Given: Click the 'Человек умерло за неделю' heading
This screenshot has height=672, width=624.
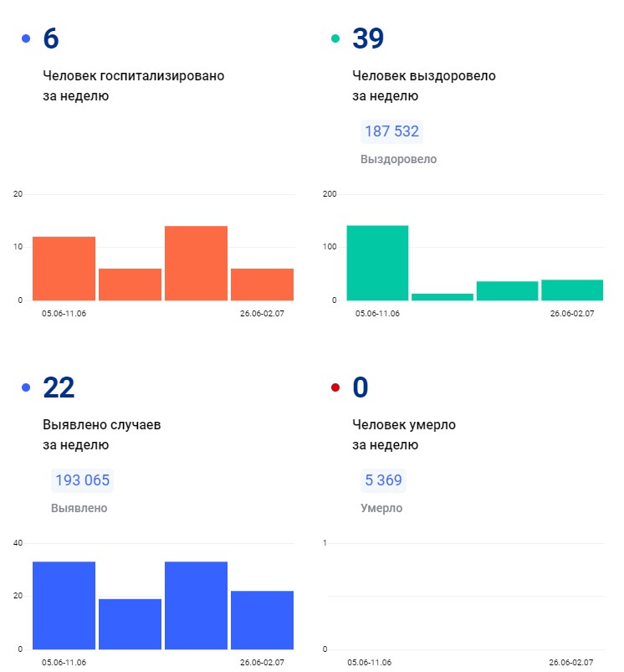Looking at the screenshot, I should click(x=404, y=434).
